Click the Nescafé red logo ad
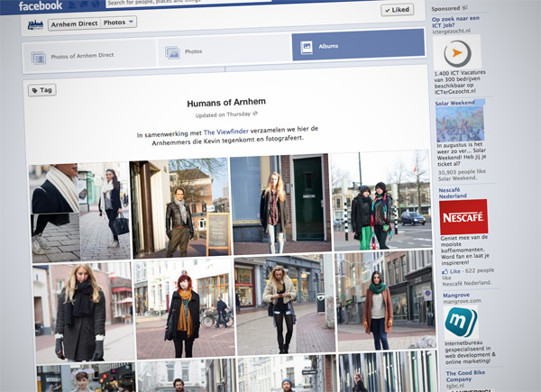This screenshot has height=392, width=541. (463, 217)
